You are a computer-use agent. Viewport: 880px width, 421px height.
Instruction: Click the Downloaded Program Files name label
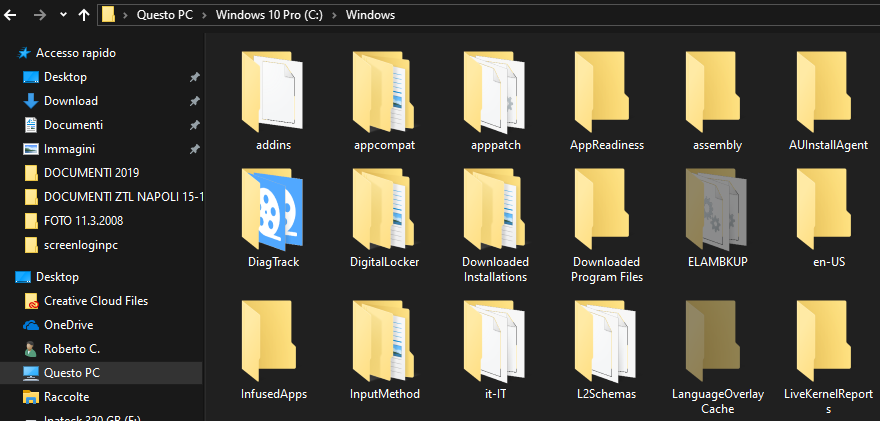[x=607, y=269]
